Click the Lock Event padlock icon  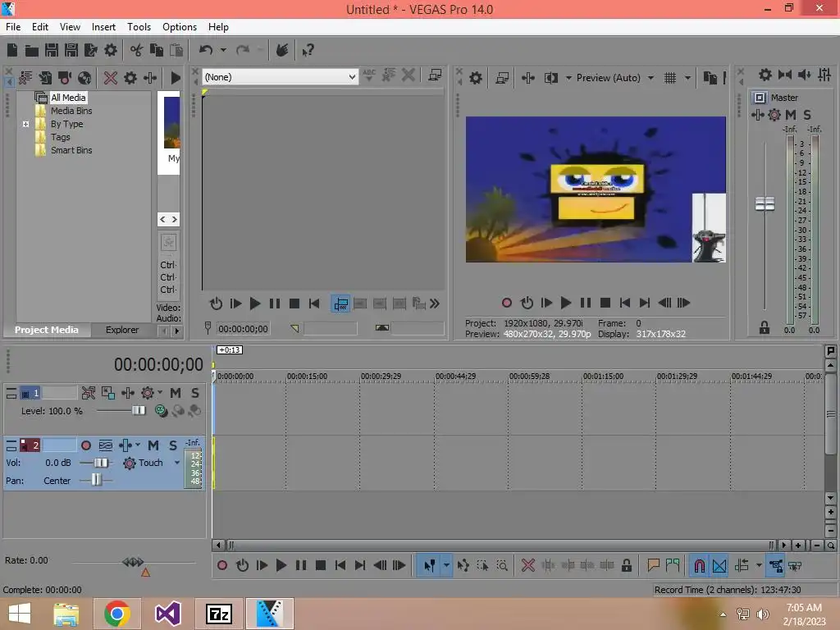point(626,565)
